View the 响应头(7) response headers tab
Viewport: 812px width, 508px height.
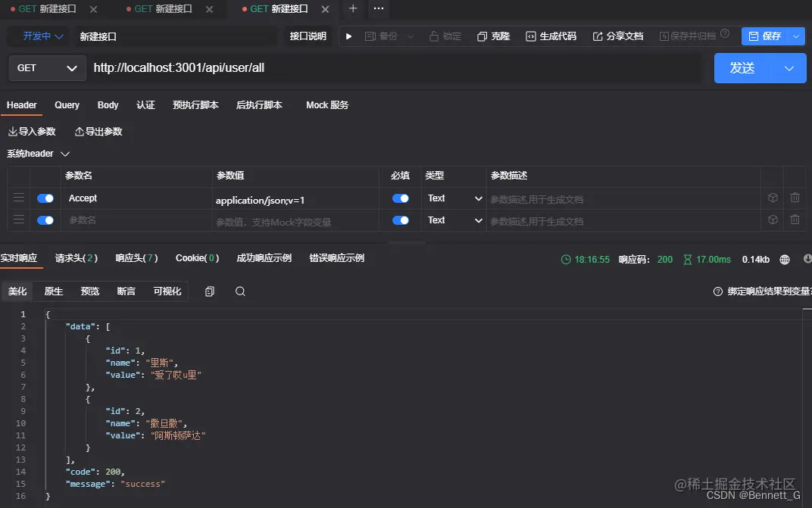tap(136, 257)
